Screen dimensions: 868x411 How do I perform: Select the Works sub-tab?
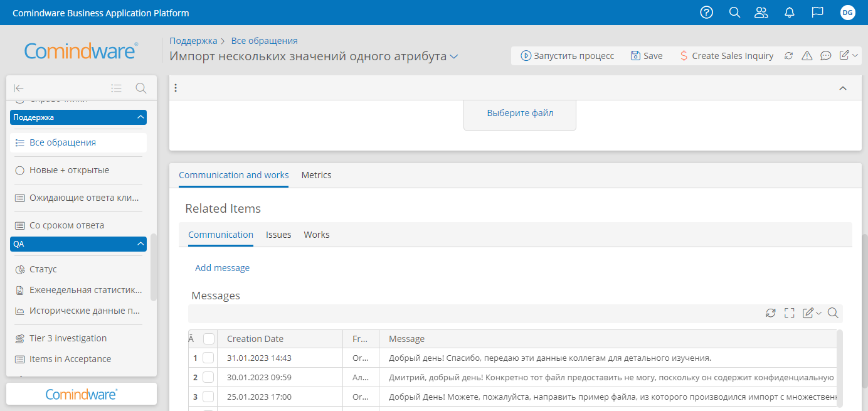(x=317, y=235)
